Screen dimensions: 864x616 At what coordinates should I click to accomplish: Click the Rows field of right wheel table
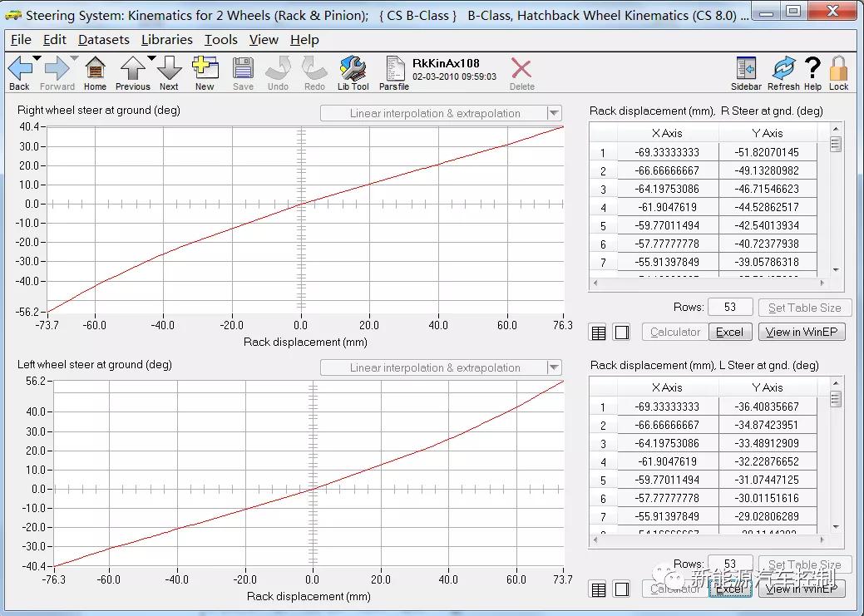point(730,307)
